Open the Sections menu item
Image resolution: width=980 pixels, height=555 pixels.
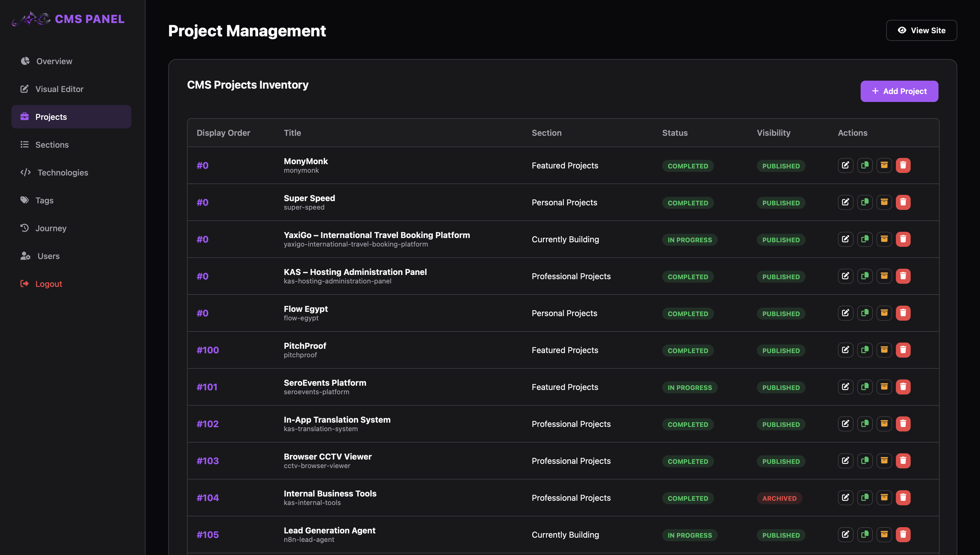coord(71,145)
